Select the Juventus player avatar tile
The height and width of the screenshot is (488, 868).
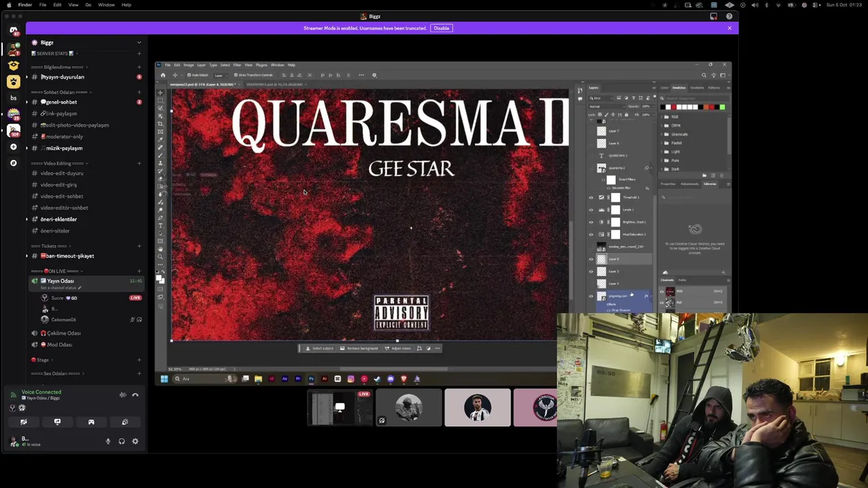coord(477,407)
